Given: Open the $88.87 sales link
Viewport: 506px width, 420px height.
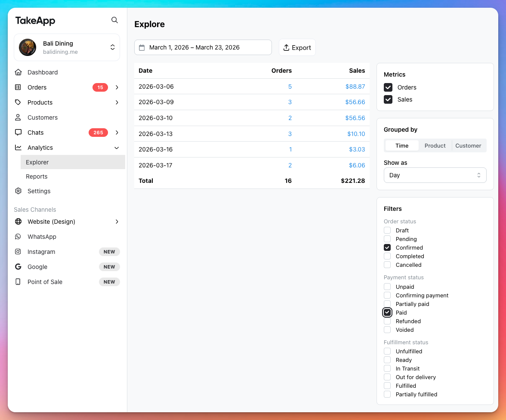Looking at the screenshot, I should pyautogui.click(x=355, y=86).
